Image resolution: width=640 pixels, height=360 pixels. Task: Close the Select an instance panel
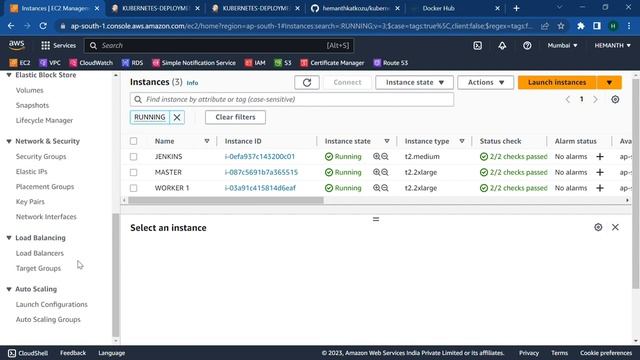(615, 227)
